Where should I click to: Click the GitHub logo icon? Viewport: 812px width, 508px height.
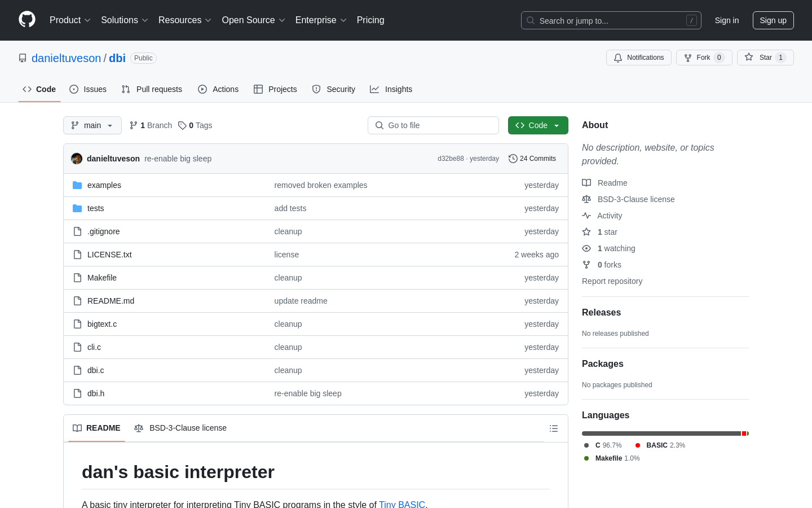coord(27,20)
